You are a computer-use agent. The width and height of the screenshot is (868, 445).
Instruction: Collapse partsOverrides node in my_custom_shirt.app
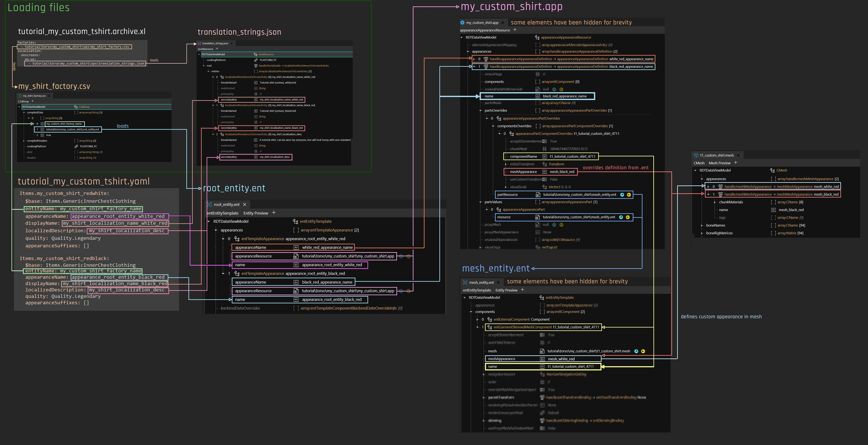pos(480,111)
